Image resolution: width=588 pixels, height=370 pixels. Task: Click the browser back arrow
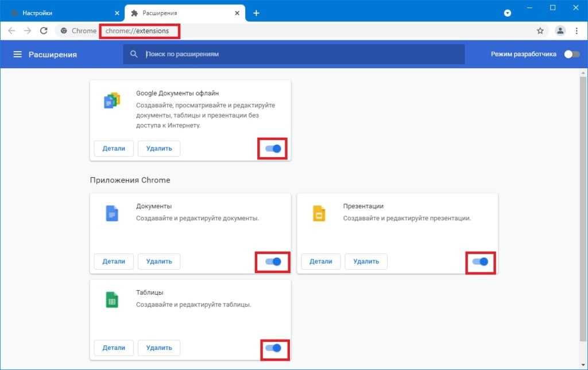point(11,31)
